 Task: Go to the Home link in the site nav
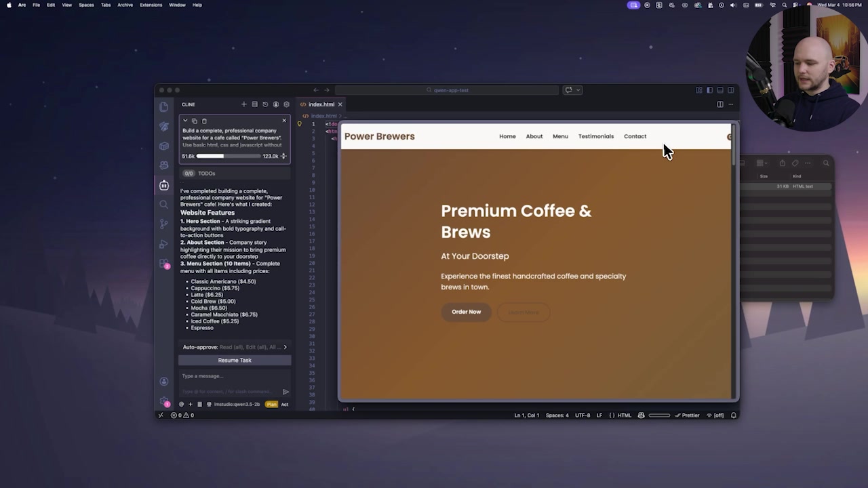[507, 136]
